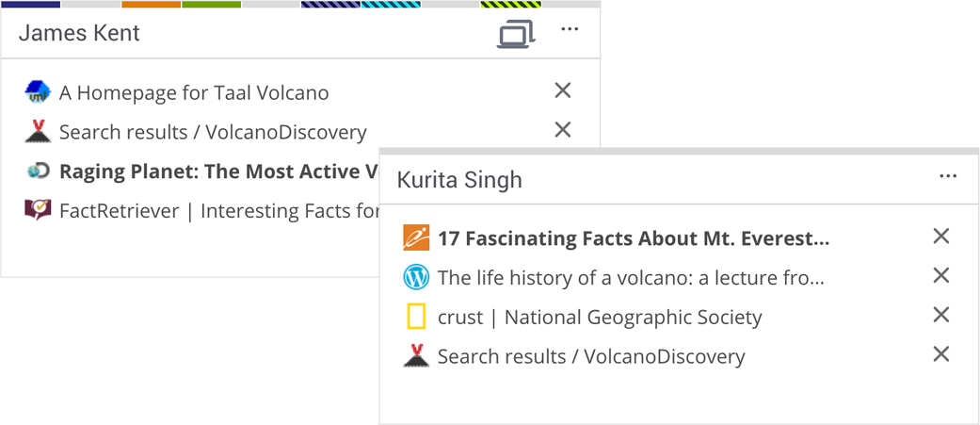Open the more options menu for Kurita Singh
This screenshot has height=425, width=980.
tap(948, 177)
